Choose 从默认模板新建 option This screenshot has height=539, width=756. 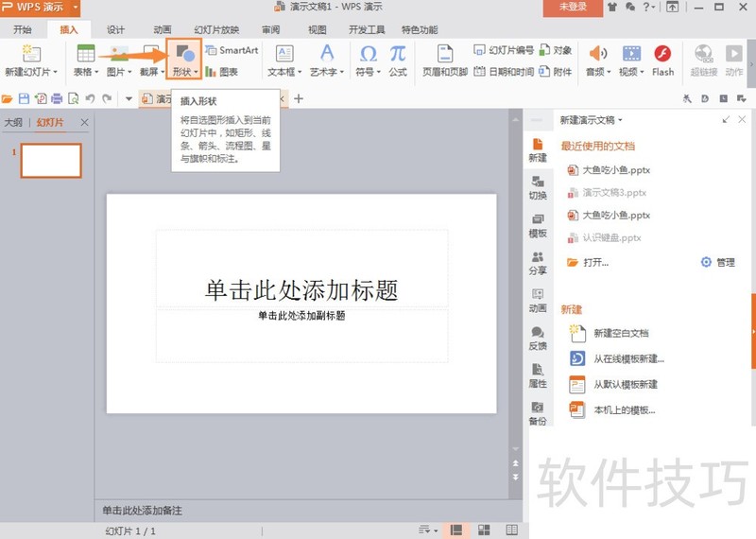[613, 384]
